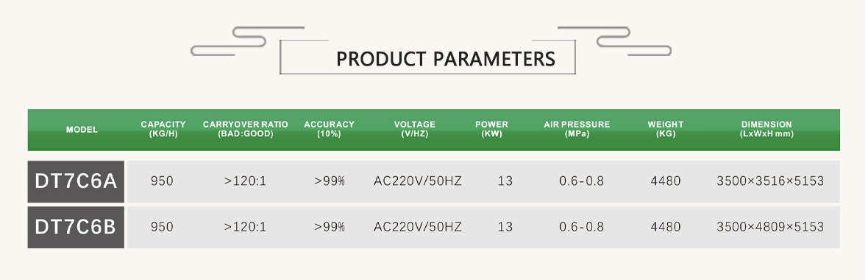
Task: Select the DT7C6A capacity value 950
Action: pos(162,181)
